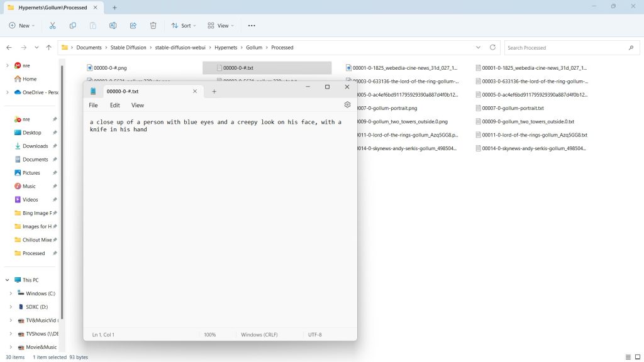Switch to details view in status bar

pos(628,357)
